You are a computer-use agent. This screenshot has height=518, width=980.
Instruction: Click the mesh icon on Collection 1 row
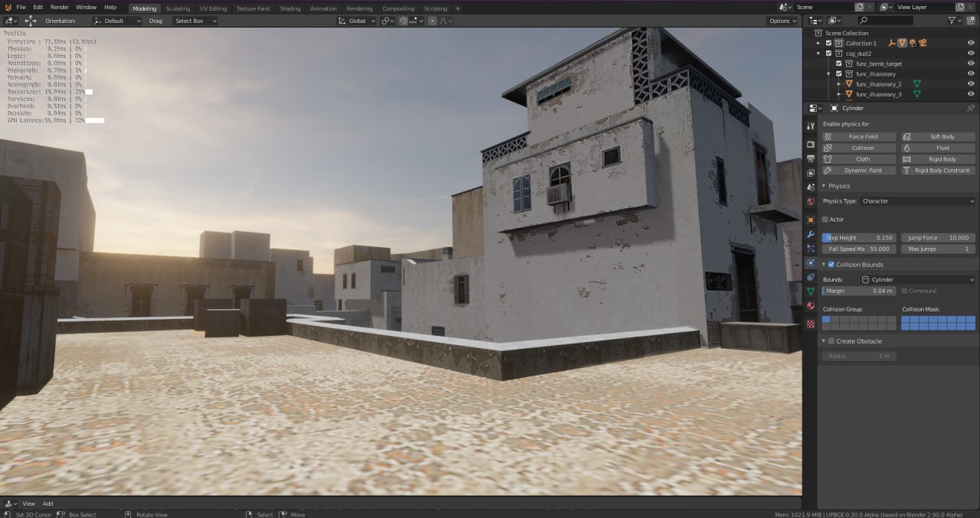click(902, 44)
